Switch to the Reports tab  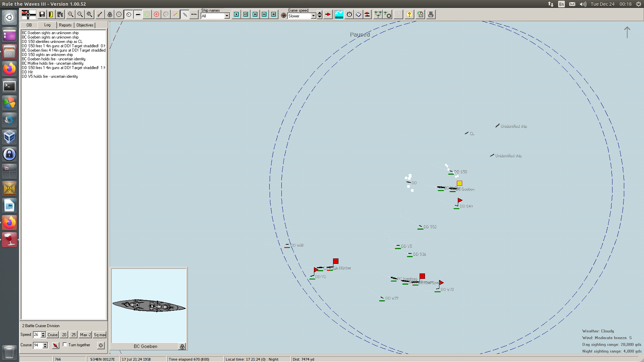click(65, 25)
